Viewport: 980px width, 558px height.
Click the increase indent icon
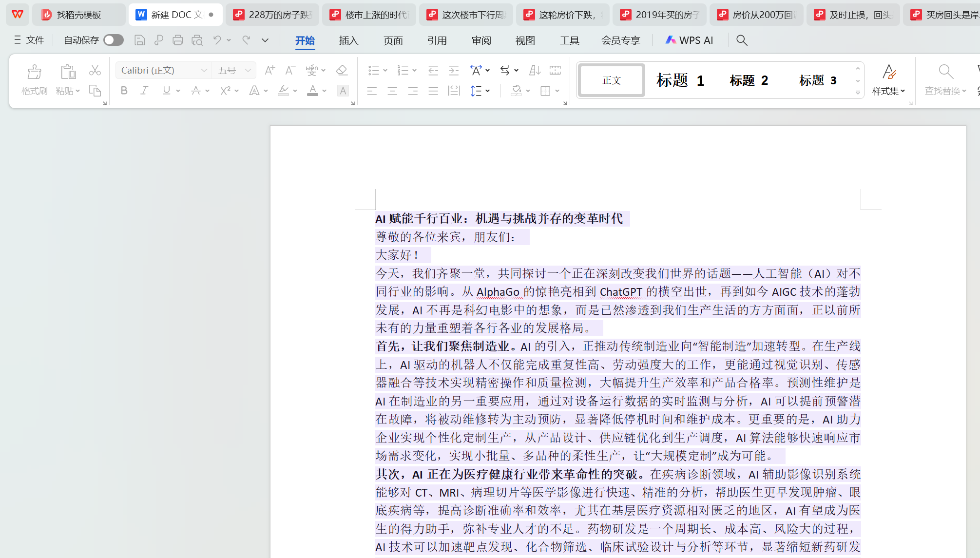click(454, 71)
